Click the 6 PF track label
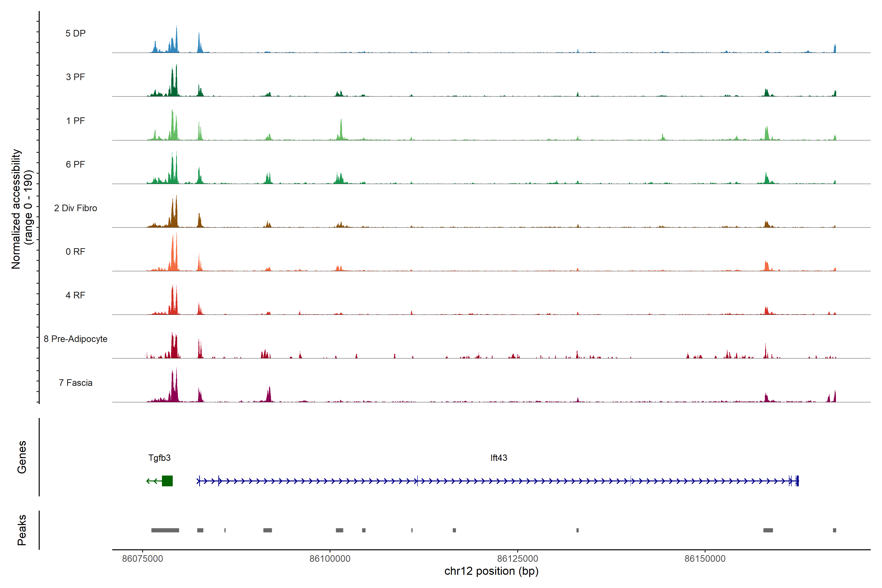 [75, 164]
